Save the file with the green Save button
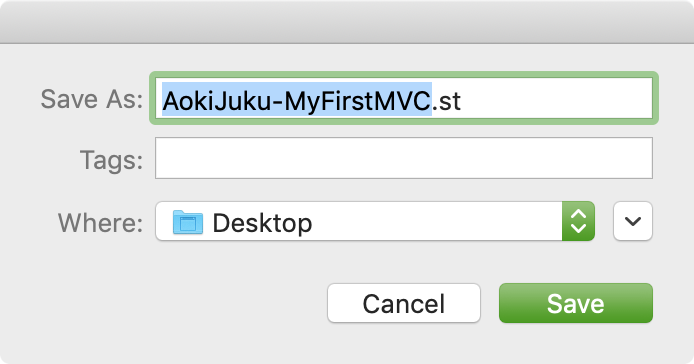Screen dimensions: 694x364 point(575,303)
